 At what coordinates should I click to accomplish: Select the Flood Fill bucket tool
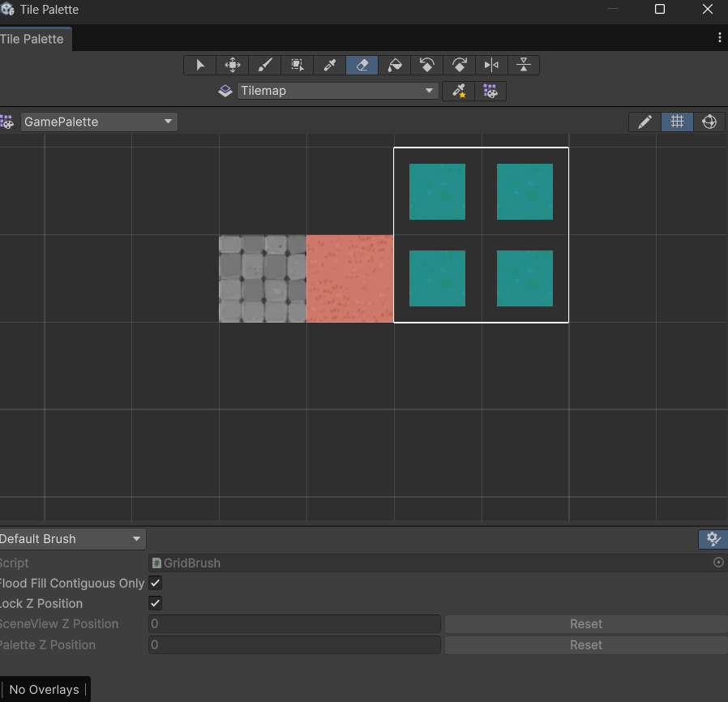click(x=395, y=66)
